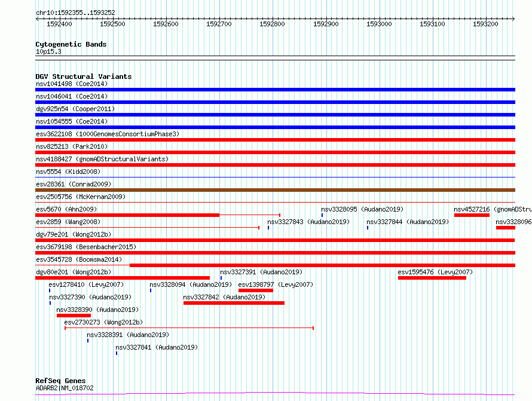
Task: Click the nsv1041498 (Coe2014) variant label
Action: pyautogui.click(x=72, y=84)
